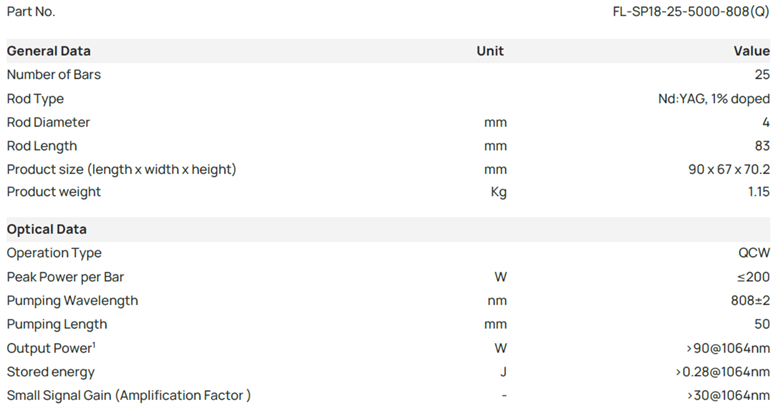Click the Unit column header
The height and width of the screenshot is (408, 780).
click(490, 51)
